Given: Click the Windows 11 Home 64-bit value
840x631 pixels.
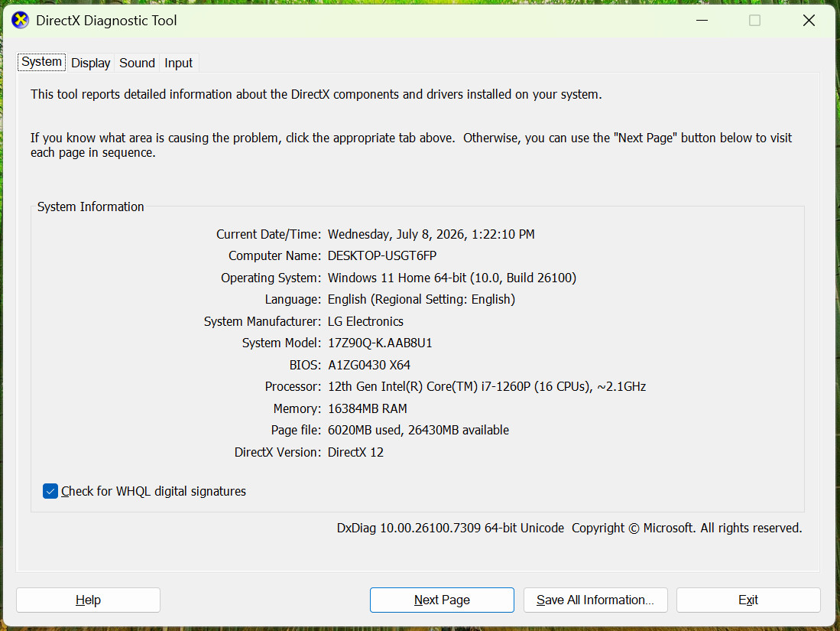Looking at the screenshot, I should click(452, 278).
